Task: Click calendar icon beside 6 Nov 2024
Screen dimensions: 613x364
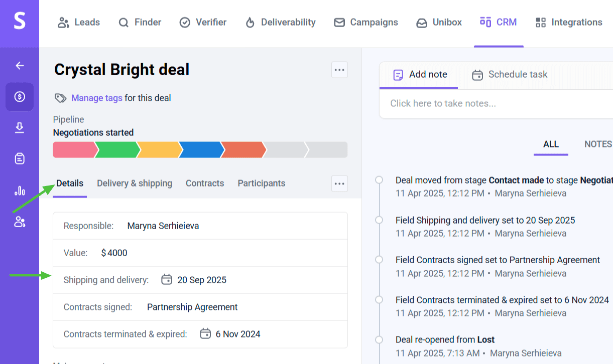Action: click(x=205, y=334)
